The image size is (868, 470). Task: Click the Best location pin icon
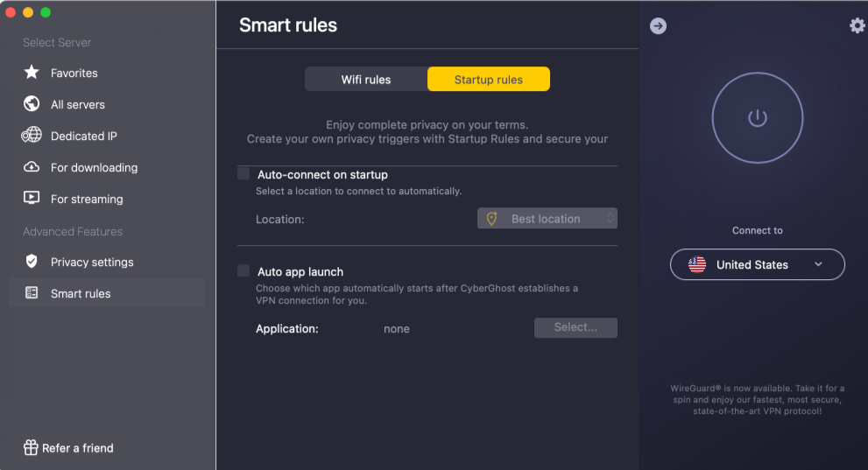point(491,219)
